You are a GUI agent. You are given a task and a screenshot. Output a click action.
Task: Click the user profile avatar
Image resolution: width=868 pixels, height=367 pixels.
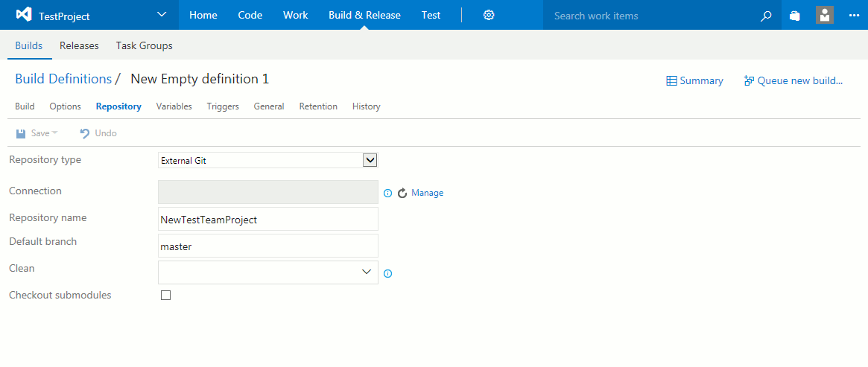pyautogui.click(x=825, y=15)
